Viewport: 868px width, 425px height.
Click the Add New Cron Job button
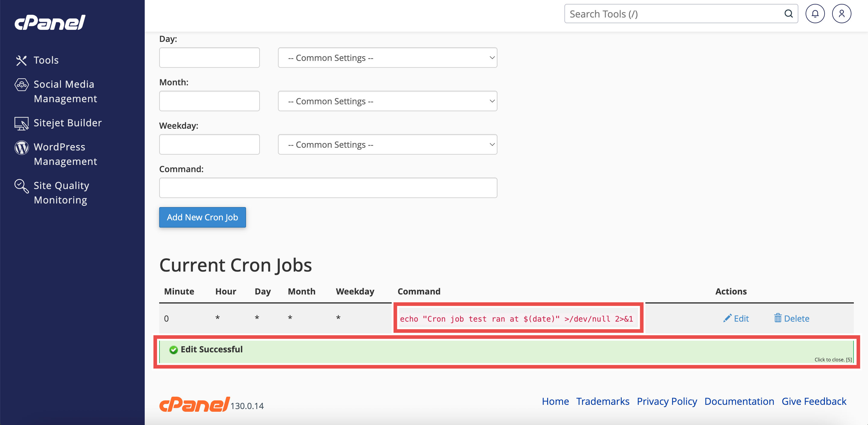pos(202,217)
